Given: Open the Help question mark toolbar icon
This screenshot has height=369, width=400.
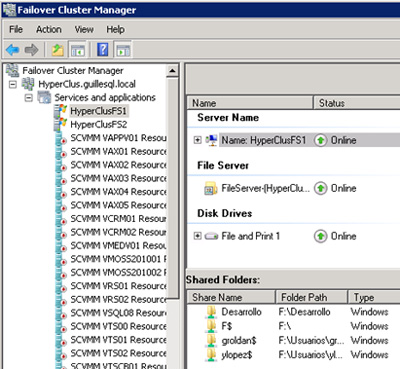Looking at the screenshot, I should tap(103, 50).
